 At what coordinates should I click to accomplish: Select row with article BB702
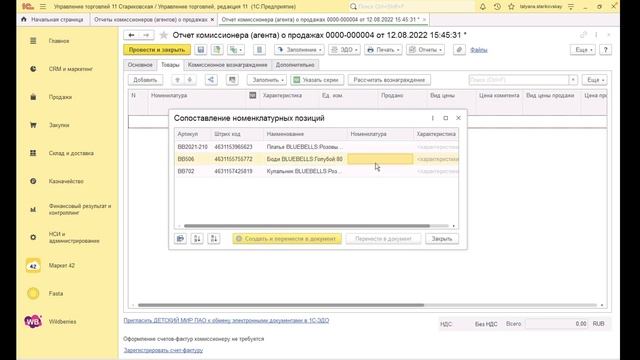point(316,171)
